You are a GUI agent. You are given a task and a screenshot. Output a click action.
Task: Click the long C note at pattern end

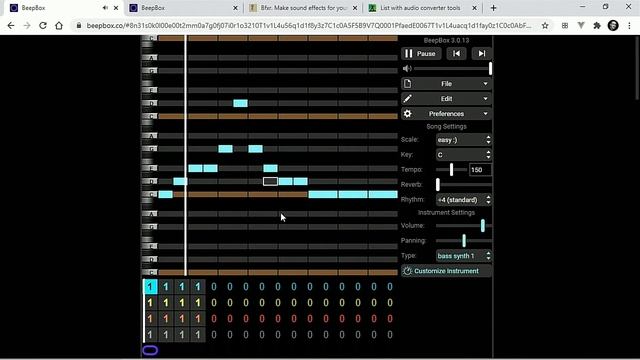coord(383,194)
